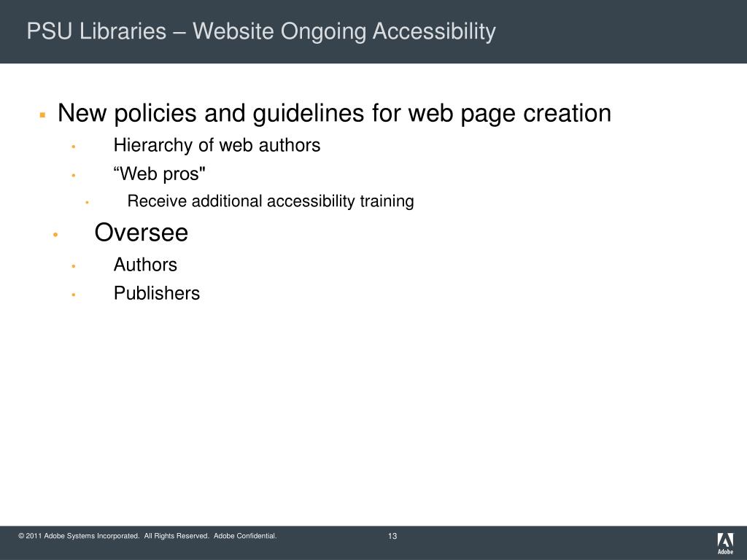Select the '“Web pros"' bullet text
This screenshot has height=560, width=747.
(160, 174)
